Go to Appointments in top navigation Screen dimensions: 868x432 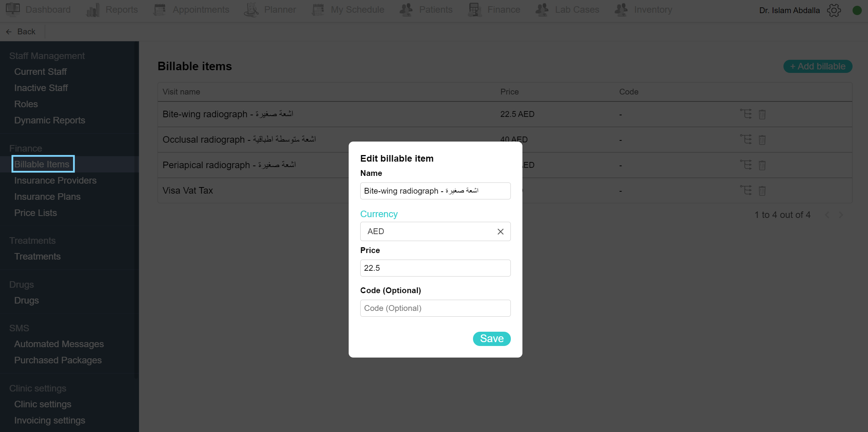click(x=191, y=10)
